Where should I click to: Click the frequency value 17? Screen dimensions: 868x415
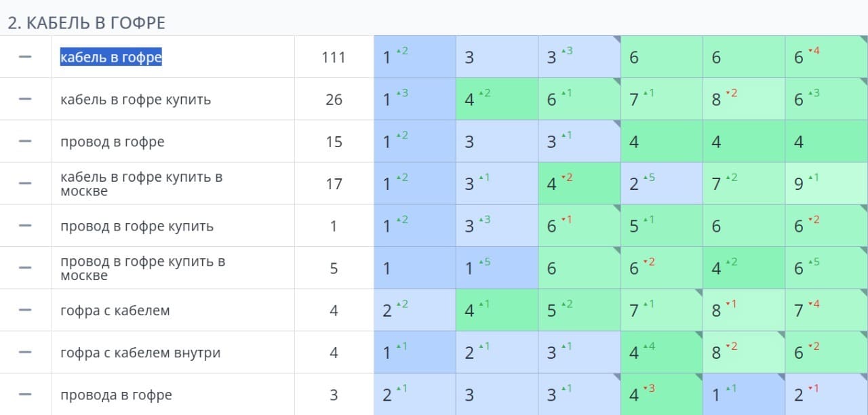pos(334,183)
